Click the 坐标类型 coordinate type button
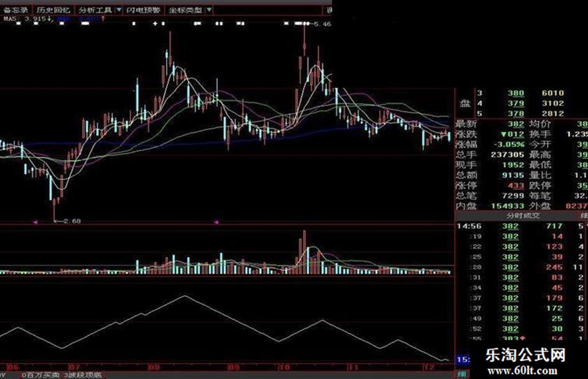The image size is (588, 379). 185,10
